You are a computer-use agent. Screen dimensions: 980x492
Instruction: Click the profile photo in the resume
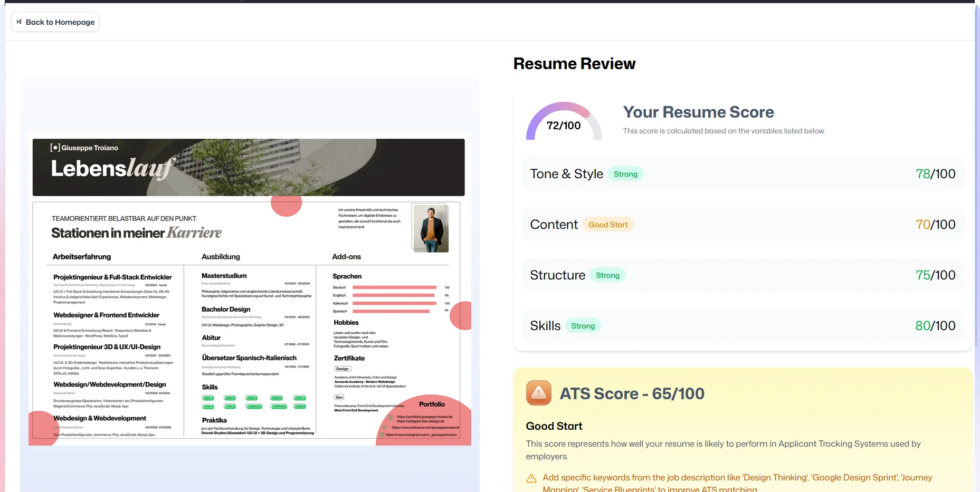pos(431,228)
